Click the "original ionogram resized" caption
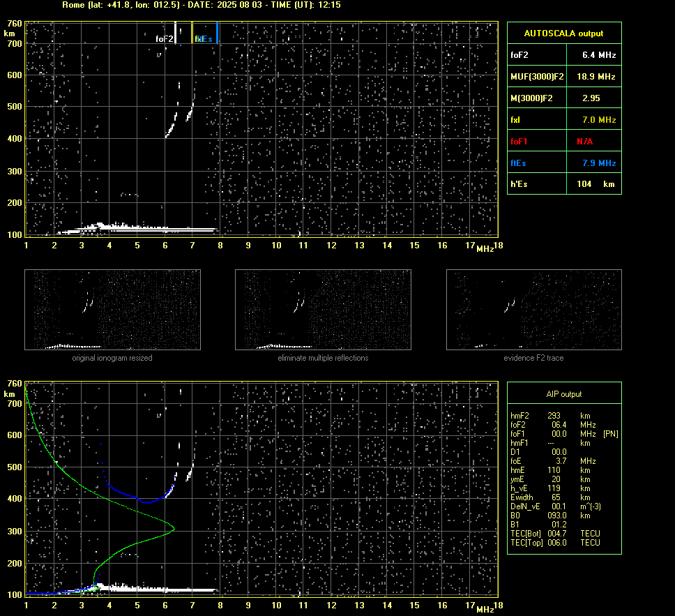 [x=112, y=358]
